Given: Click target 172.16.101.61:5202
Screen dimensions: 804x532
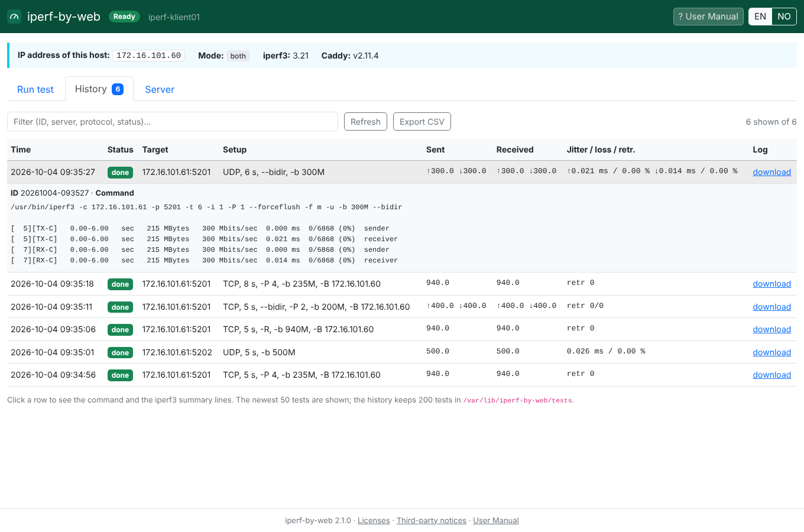Looking at the screenshot, I should (x=177, y=352).
